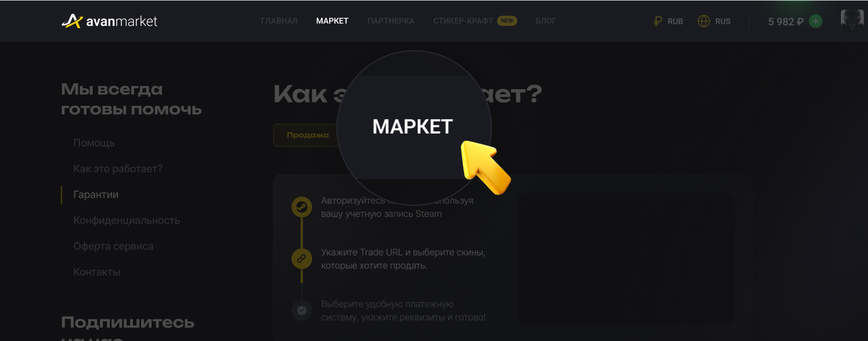Screen dimensions: 868x341
Task: Click the shield checkmark step icon
Action: [302, 310]
